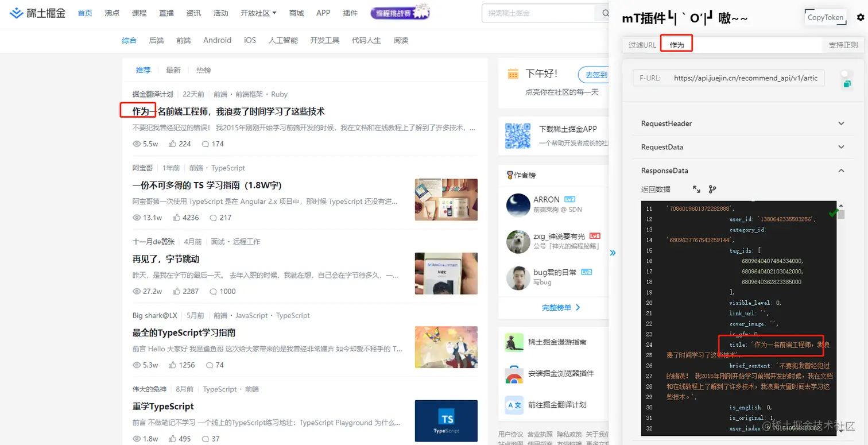Click the CopyToken button

[x=825, y=17]
